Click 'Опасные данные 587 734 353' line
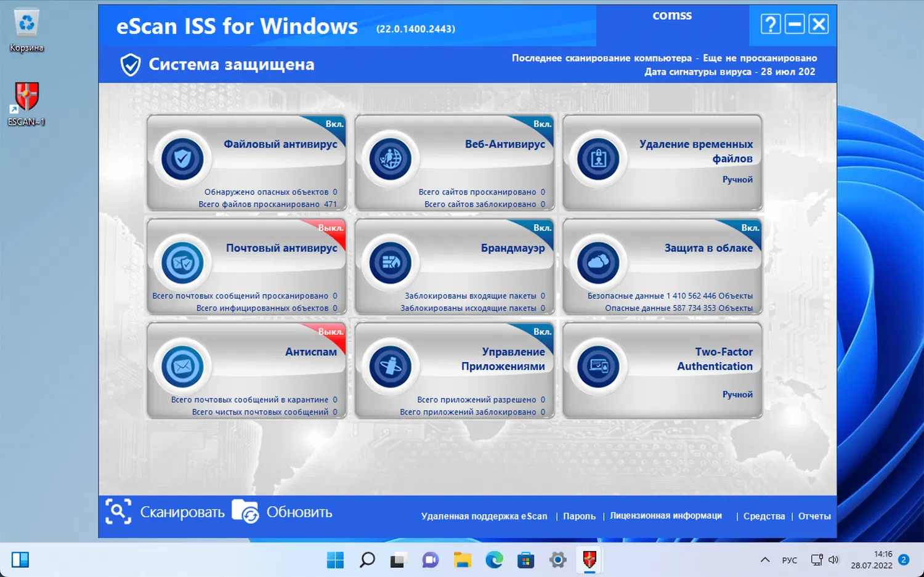The image size is (924, 577). point(679,309)
